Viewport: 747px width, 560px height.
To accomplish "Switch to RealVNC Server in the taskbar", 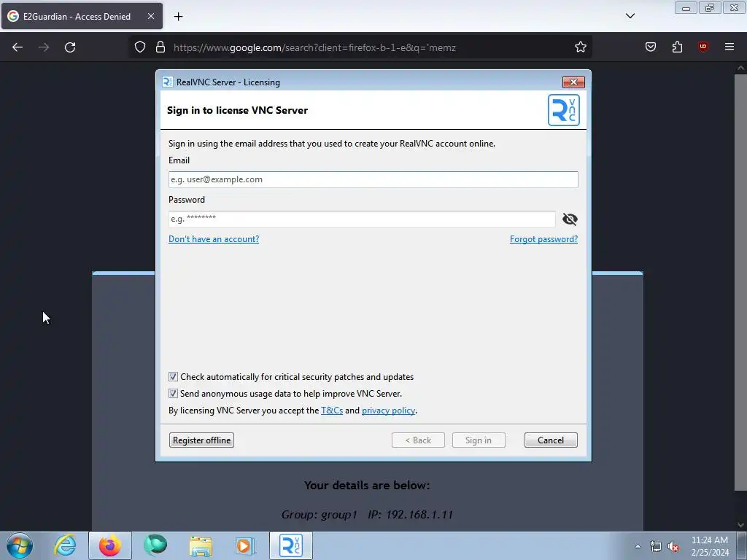I will [291, 545].
